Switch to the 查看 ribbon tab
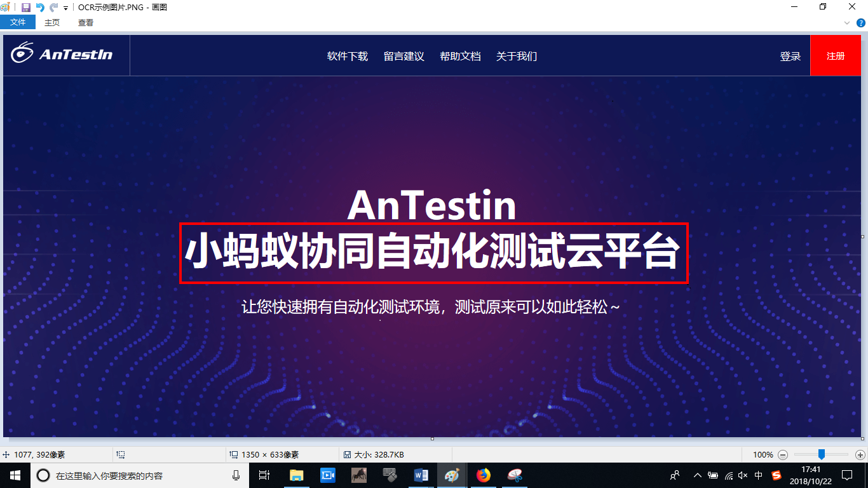 86,22
